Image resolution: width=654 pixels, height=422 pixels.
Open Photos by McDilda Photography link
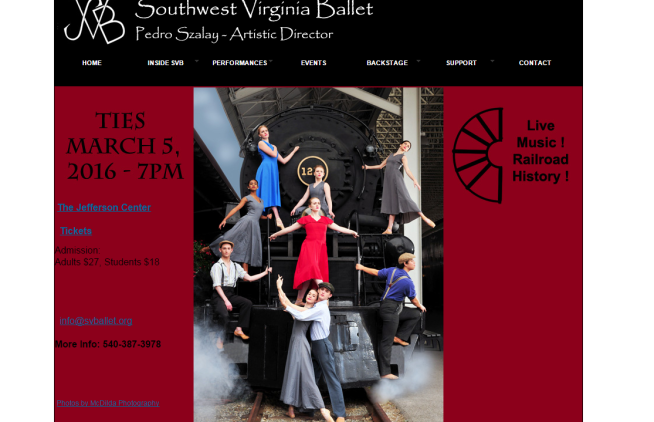coord(108,403)
